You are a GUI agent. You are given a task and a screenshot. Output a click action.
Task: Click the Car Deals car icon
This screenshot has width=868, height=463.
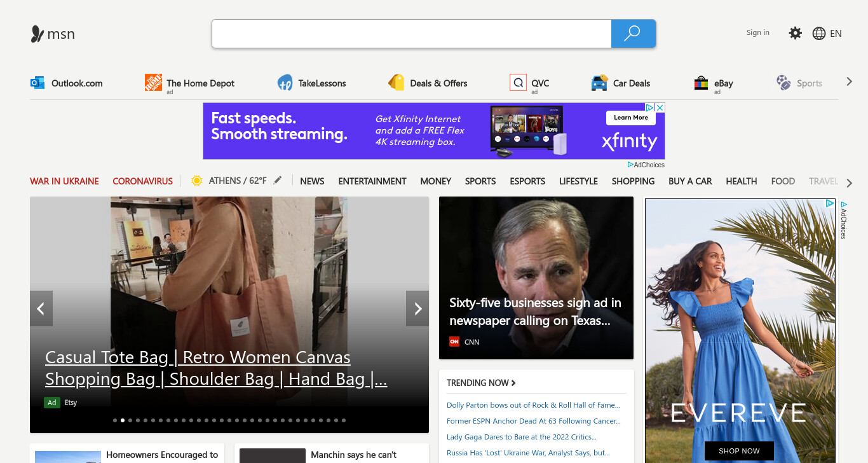(599, 83)
